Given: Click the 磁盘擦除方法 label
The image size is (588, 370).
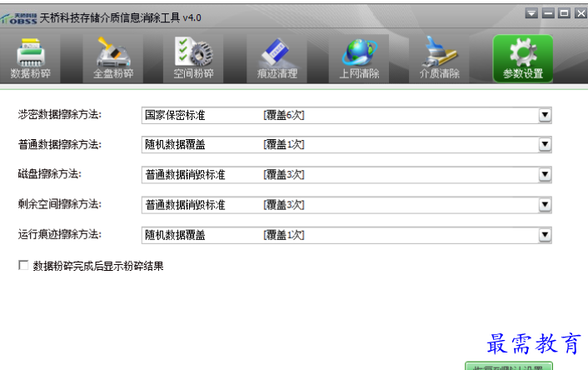Looking at the screenshot, I should click(x=49, y=173).
